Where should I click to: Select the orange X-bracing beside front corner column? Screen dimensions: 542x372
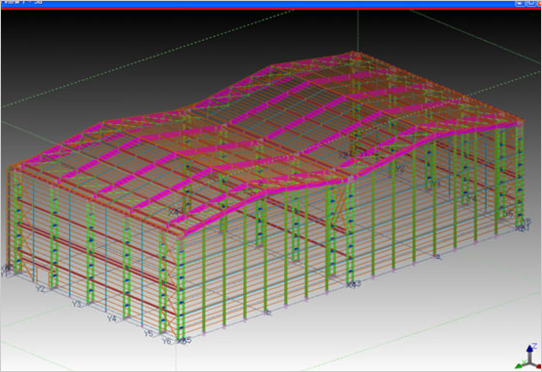tap(169, 283)
